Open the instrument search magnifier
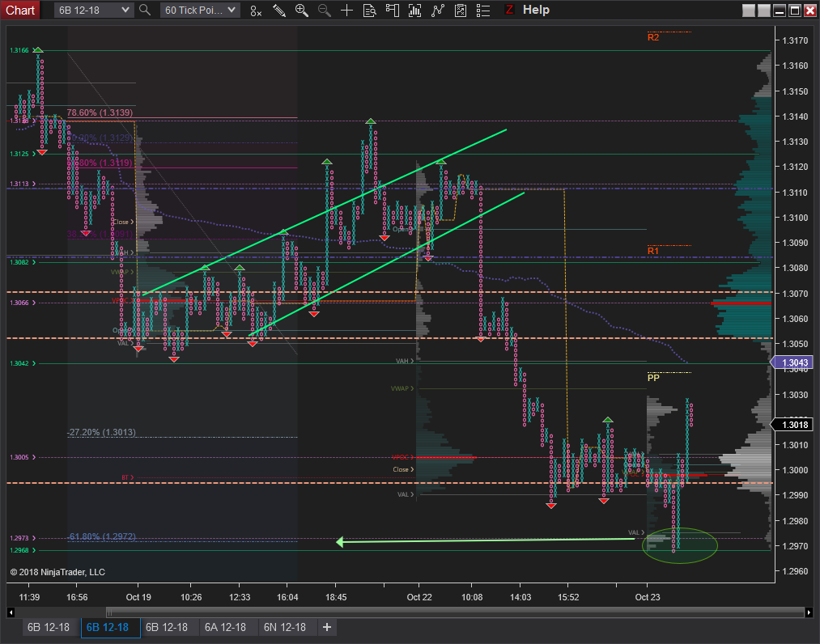 [145, 10]
